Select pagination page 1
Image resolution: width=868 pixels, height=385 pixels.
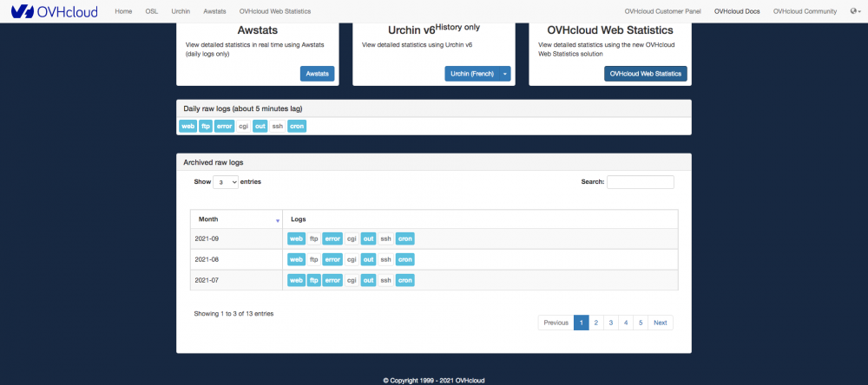582,323
